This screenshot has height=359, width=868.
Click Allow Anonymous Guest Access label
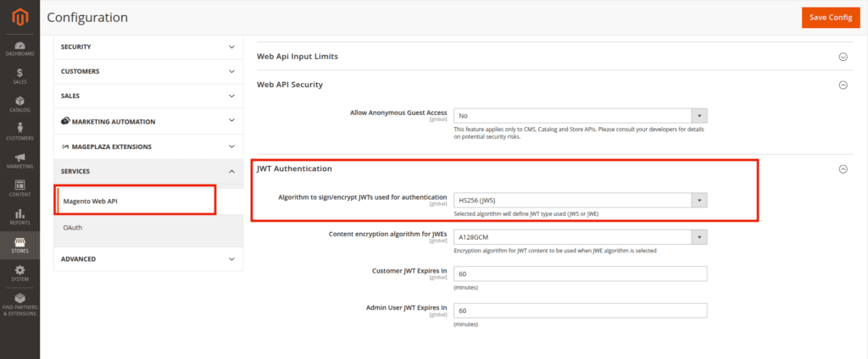tap(398, 113)
